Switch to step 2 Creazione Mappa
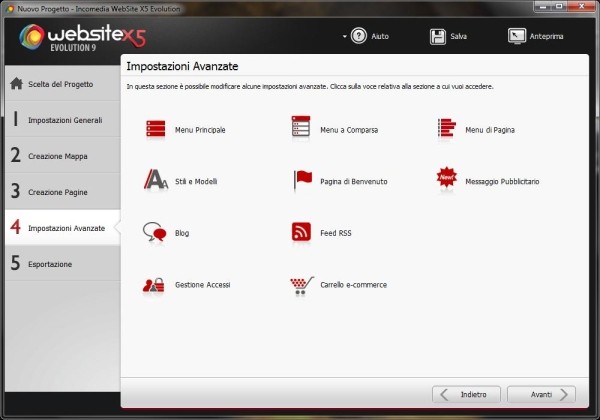The height and width of the screenshot is (420, 600). click(60, 156)
